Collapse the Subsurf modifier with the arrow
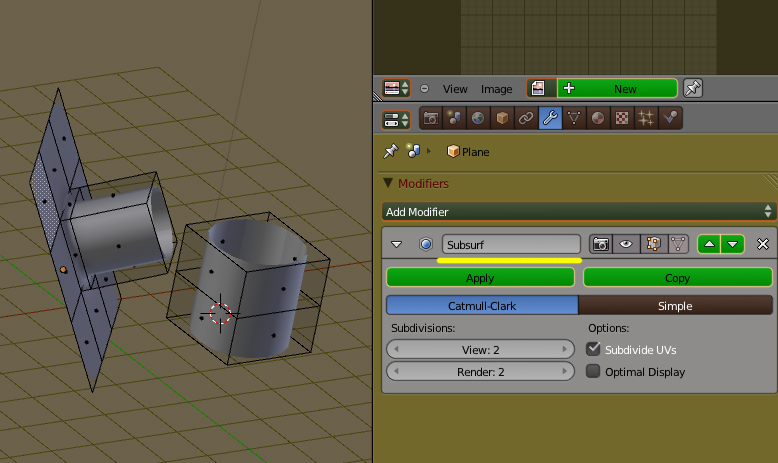This screenshot has width=778, height=463. tap(396, 244)
